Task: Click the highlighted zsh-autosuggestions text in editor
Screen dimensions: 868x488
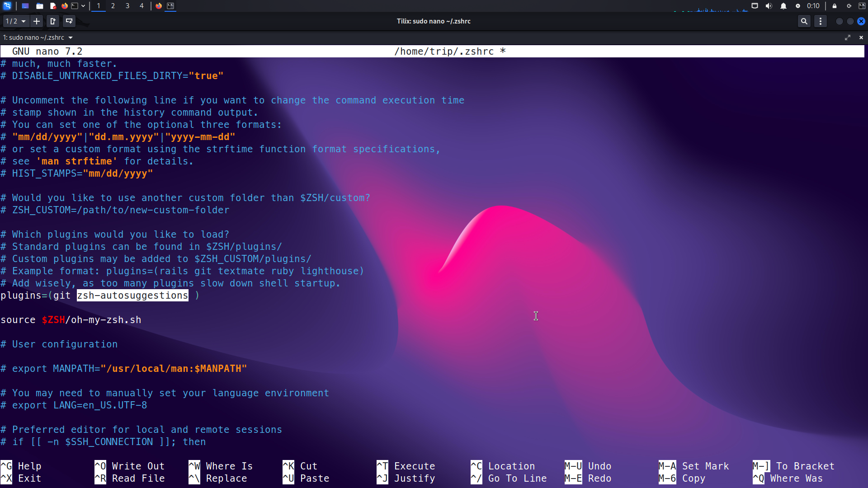Action: click(132, 296)
